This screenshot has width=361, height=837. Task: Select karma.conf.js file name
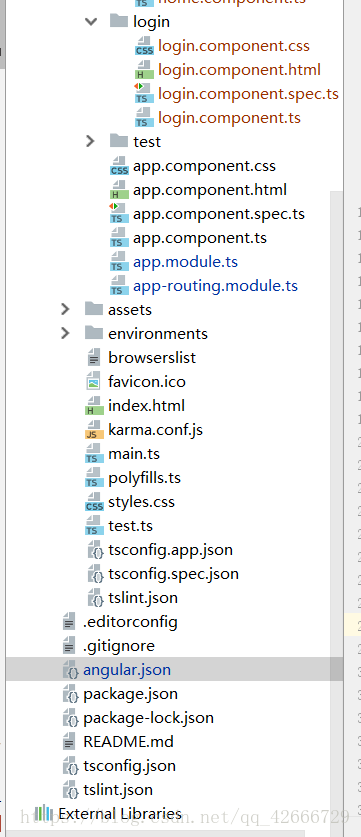tap(155, 430)
